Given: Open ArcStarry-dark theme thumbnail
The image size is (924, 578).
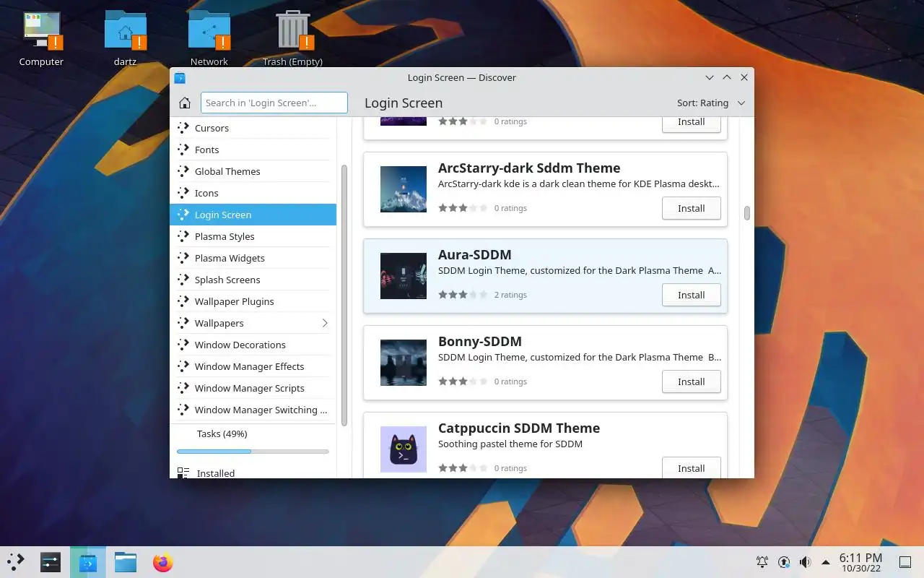Looking at the screenshot, I should click(x=404, y=189).
